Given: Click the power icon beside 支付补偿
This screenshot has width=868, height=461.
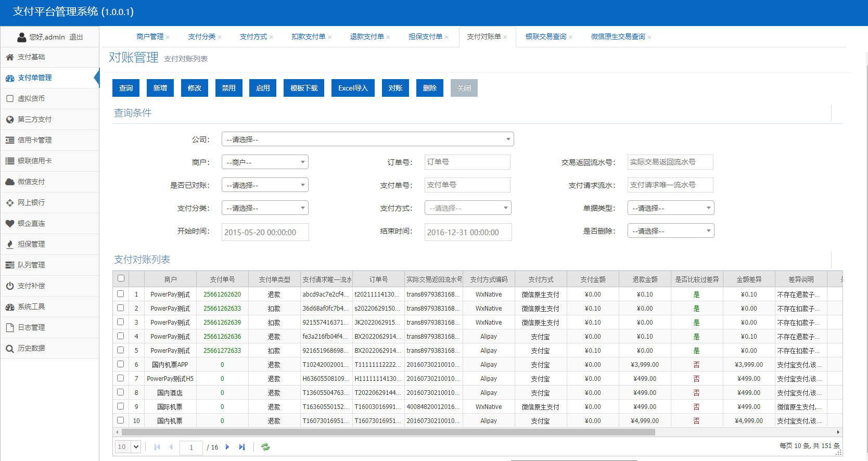Looking at the screenshot, I should pyautogui.click(x=10, y=286).
